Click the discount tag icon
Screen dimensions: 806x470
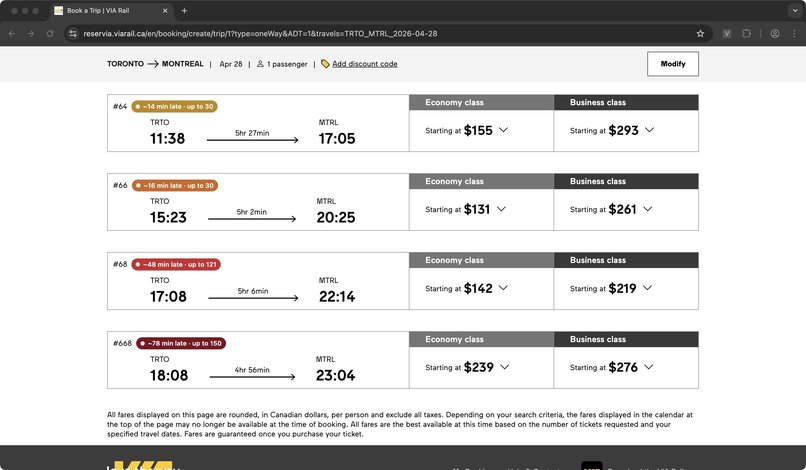click(x=325, y=64)
